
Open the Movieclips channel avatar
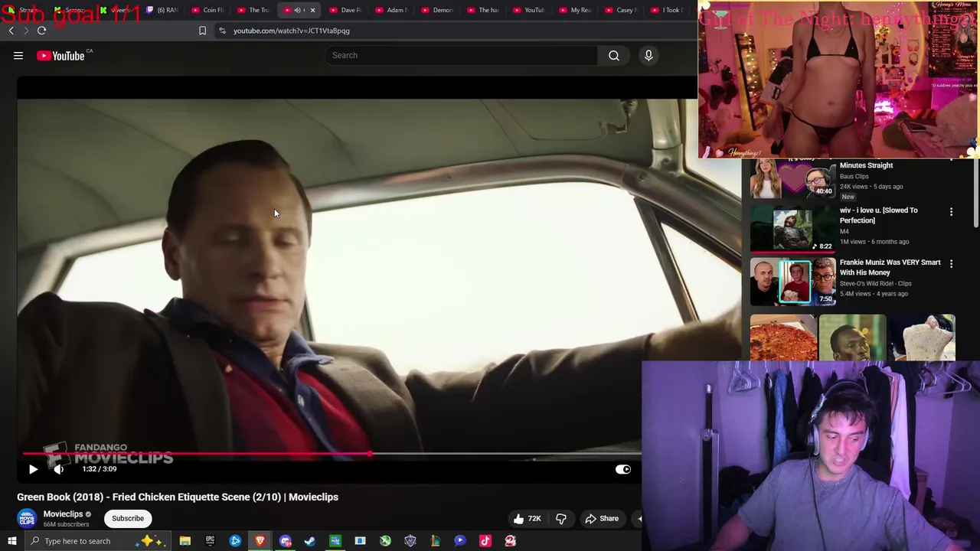point(27,518)
